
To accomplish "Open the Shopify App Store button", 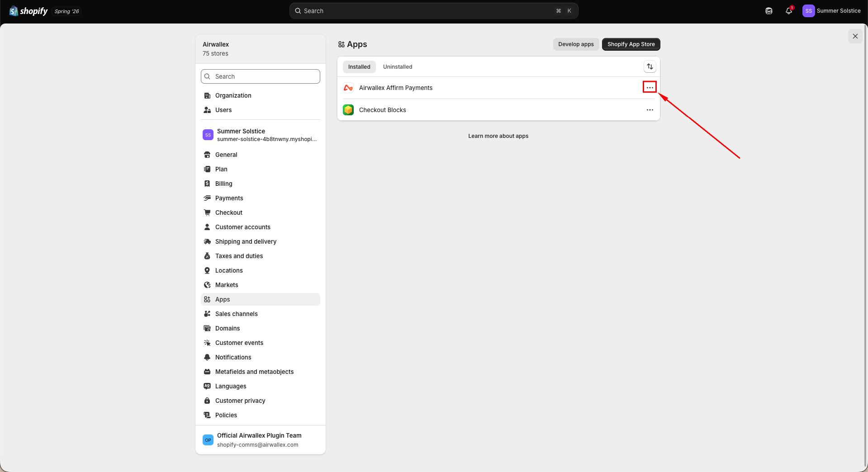I will (x=631, y=44).
